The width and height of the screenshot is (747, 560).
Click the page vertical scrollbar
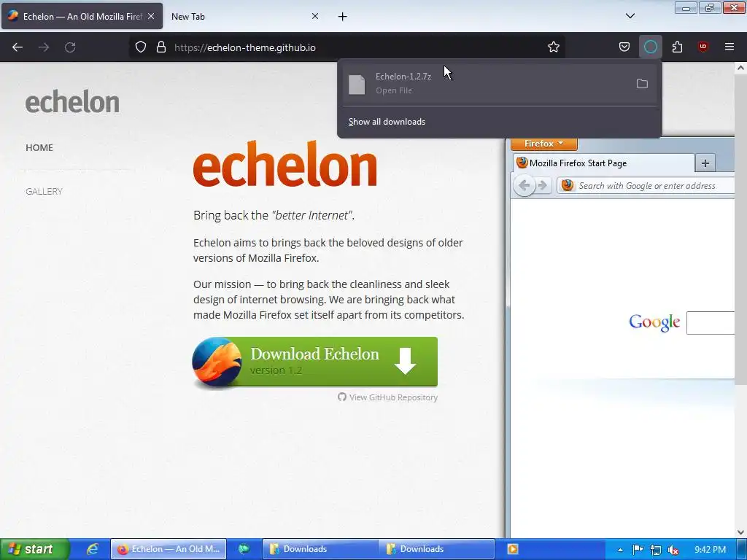[x=740, y=228]
